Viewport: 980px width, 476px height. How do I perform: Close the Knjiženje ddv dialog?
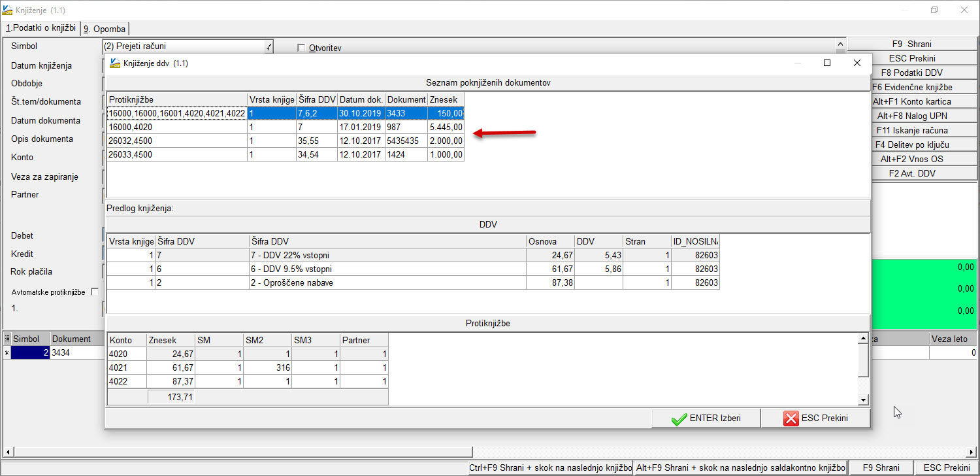[857, 63]
